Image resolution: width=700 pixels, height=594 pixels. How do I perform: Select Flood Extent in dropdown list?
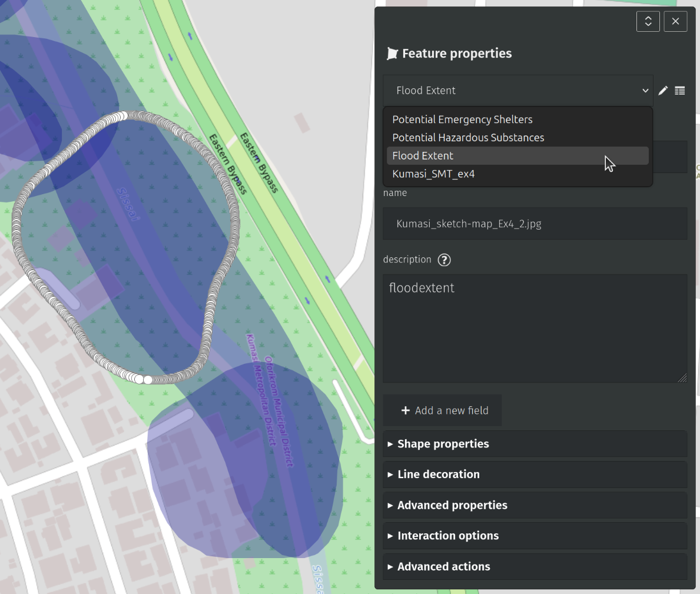(x=423, y=156)
